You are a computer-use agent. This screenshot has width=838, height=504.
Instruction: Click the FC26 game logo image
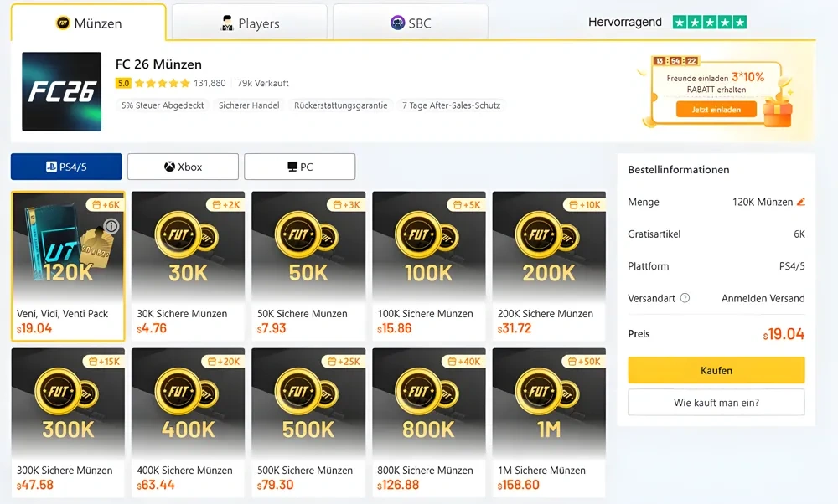tap(61, 92)
